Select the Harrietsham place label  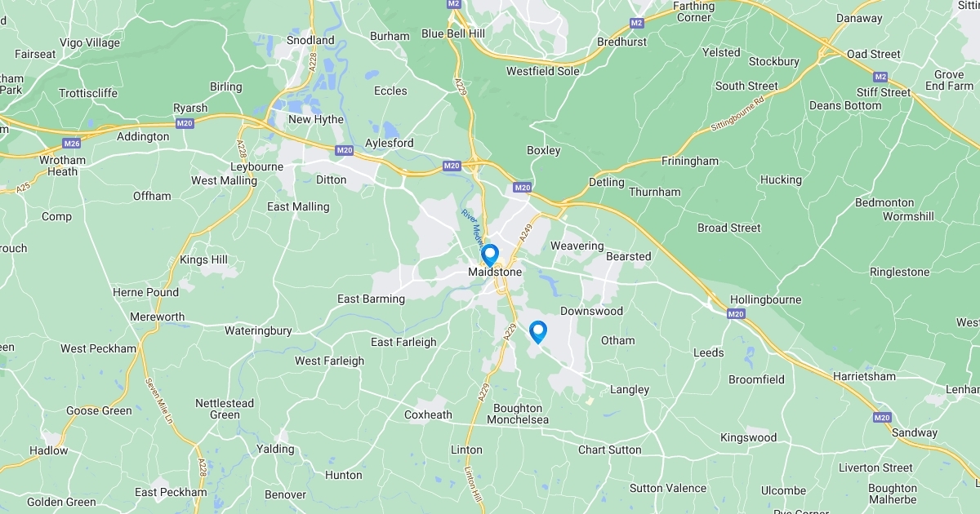click(864, 376)
